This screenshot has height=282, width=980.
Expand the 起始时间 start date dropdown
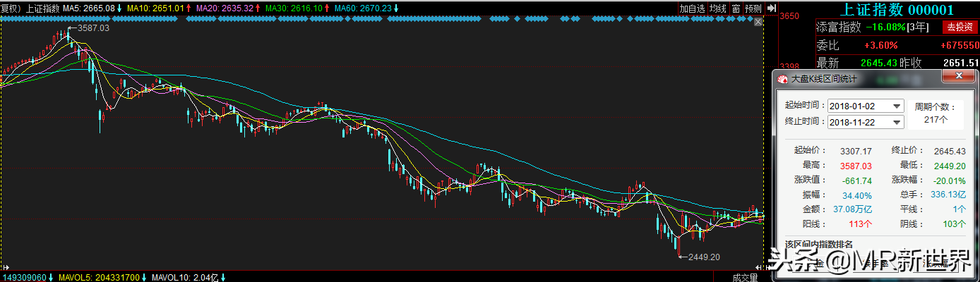(897, 106)
